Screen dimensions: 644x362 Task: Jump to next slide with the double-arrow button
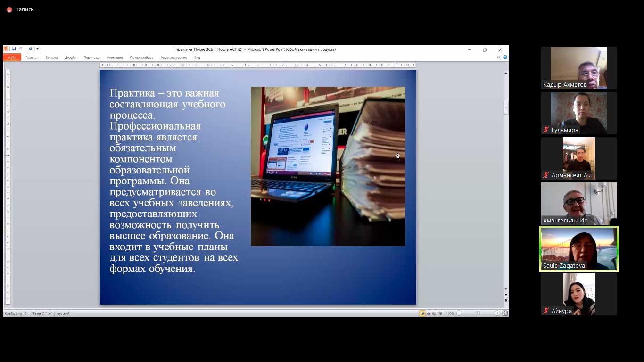point(506,300)
